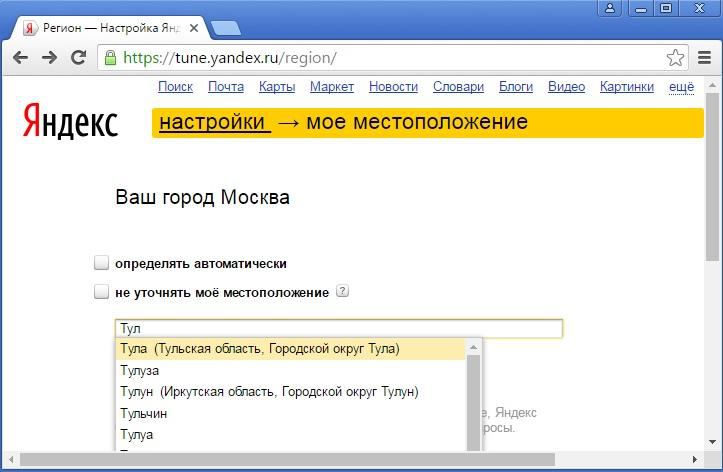
Task: Choose the Тулун (Иркутская область) suggestion
Action: point(290,392)
